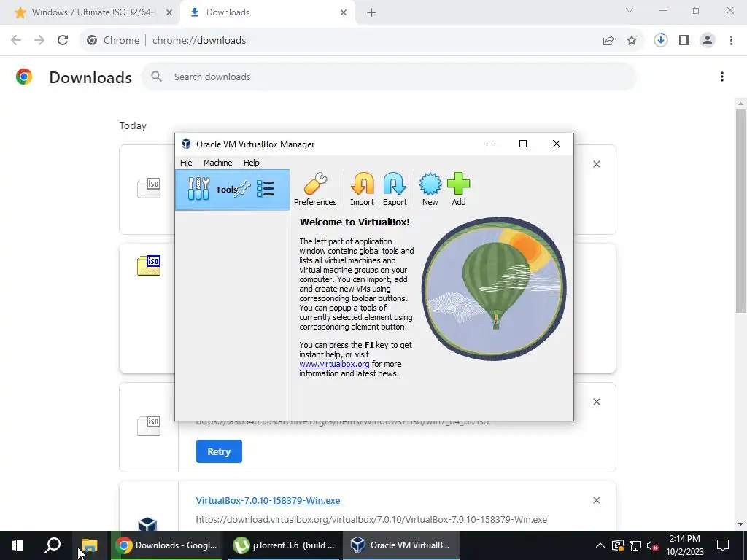Click the VirtualBox installer cube icon

[147, 524]
